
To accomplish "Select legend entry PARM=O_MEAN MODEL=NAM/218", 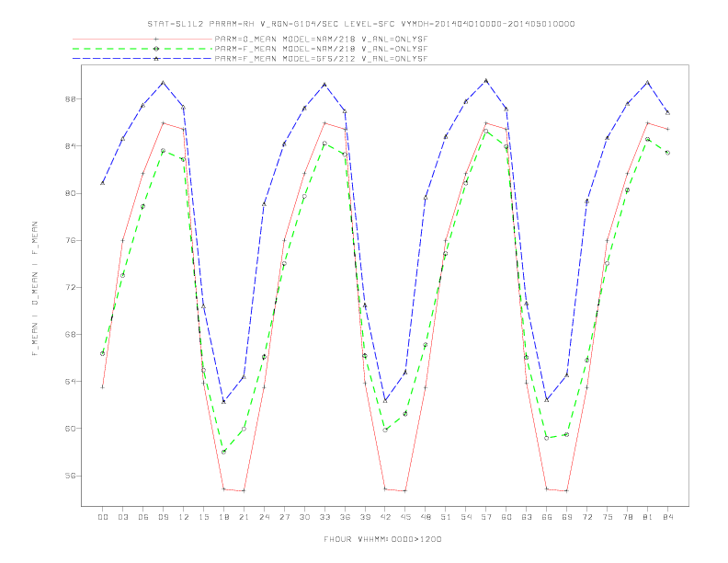I will coord(321,40).
